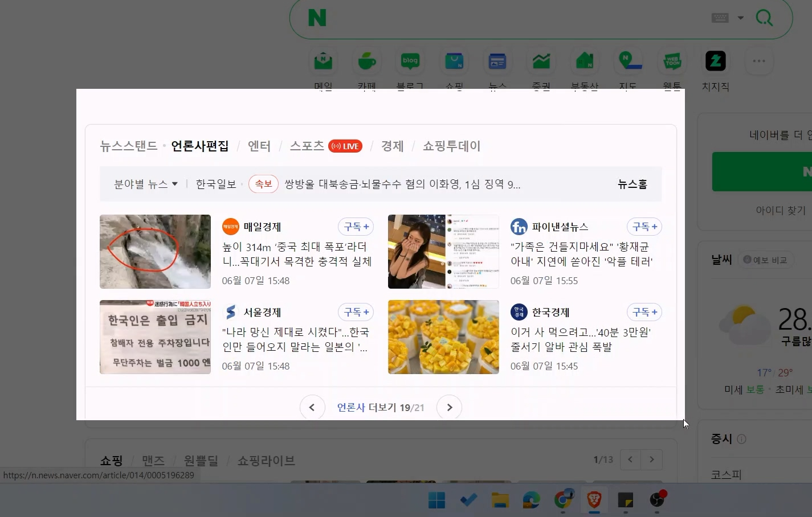Click the red LIVE badge
The width and height of the screenshot is (812, 517).
click(x=346, y=146)
